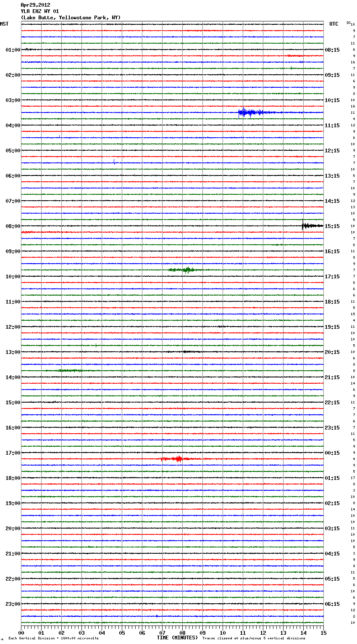Select the 01:00 MST time label
Image resolution: width=357 pixels, height=644 pixels.
(x=13, y=50)
